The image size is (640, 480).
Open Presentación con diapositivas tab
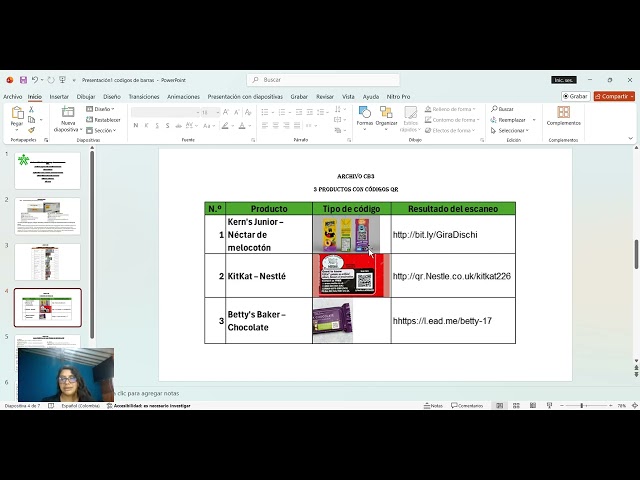click(245, 97)
